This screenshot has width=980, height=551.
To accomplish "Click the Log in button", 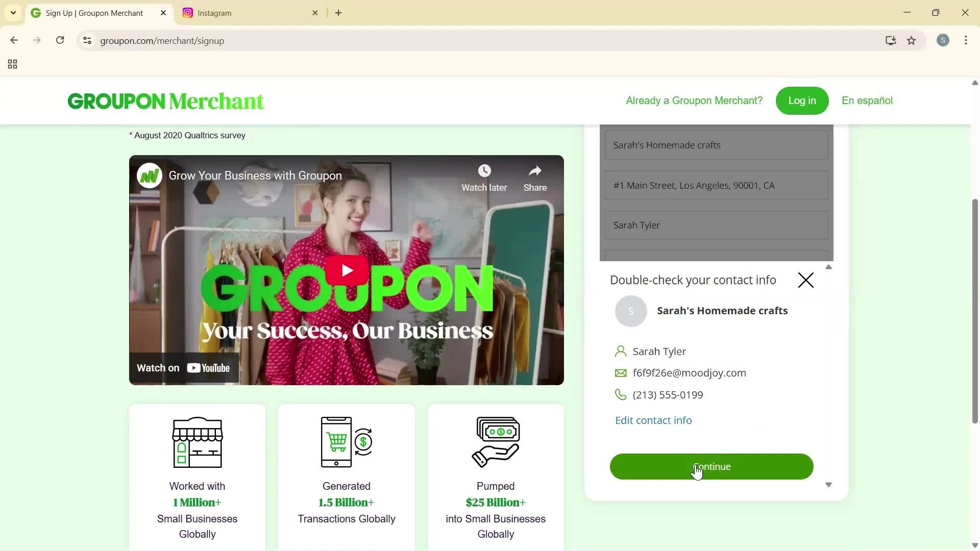I will pyautogui.click(x=801, y=101).
